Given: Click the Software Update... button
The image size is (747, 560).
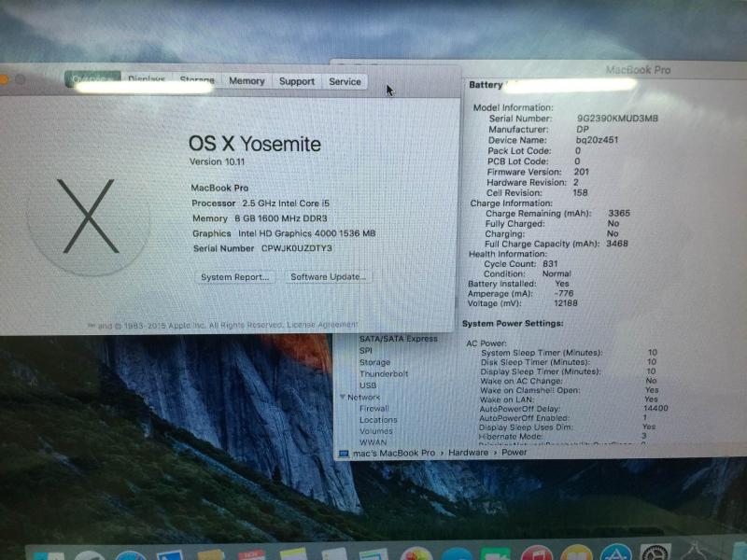Looking at the screenshot, I should (329, 276).
